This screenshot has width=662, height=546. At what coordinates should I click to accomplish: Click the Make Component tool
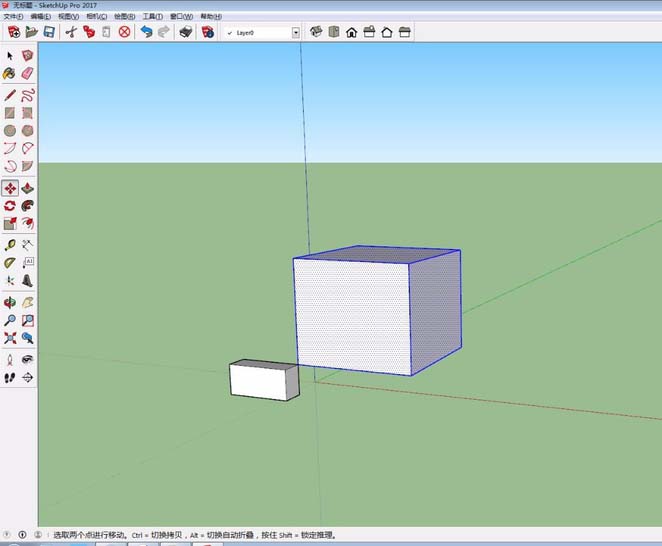pyautogui.click(x=27, y=56)
